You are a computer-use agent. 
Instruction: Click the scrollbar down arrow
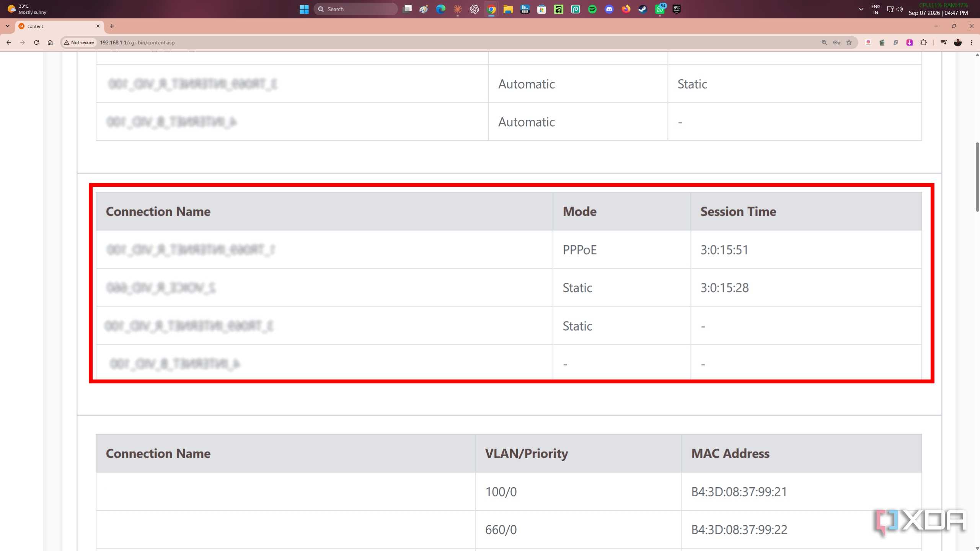coord(977,548)
